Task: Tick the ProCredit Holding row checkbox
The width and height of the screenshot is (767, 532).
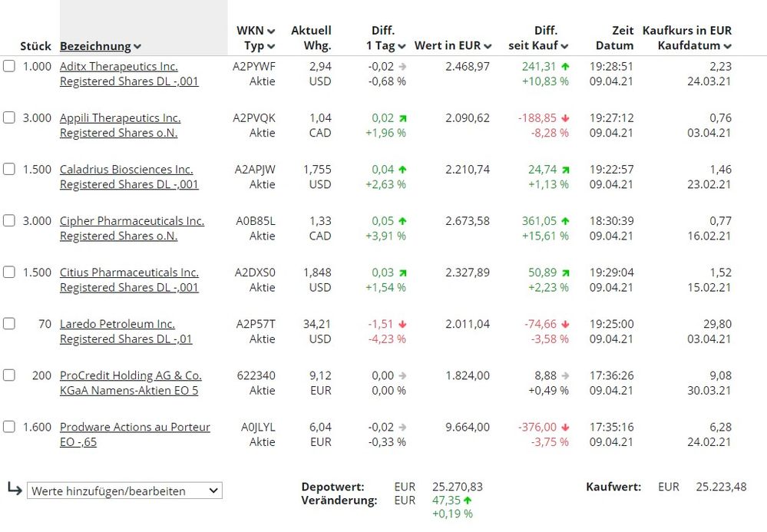Action: 9,375
